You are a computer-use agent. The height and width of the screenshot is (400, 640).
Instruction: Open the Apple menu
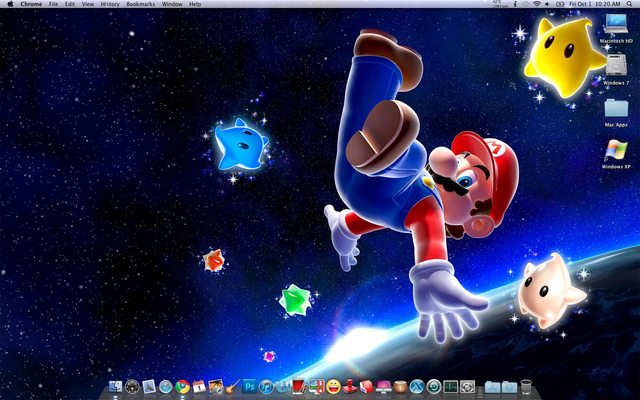(10, 4)
